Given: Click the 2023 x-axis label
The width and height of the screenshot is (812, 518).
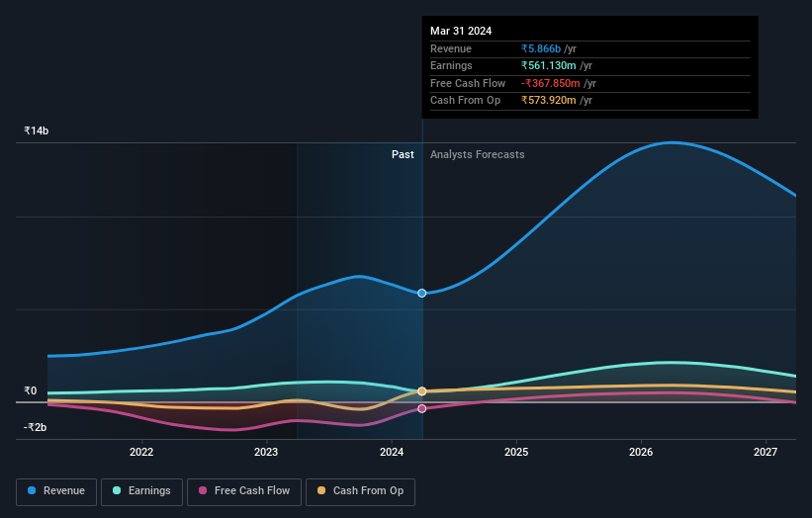Looking at the screenshot, I should 266,453.
